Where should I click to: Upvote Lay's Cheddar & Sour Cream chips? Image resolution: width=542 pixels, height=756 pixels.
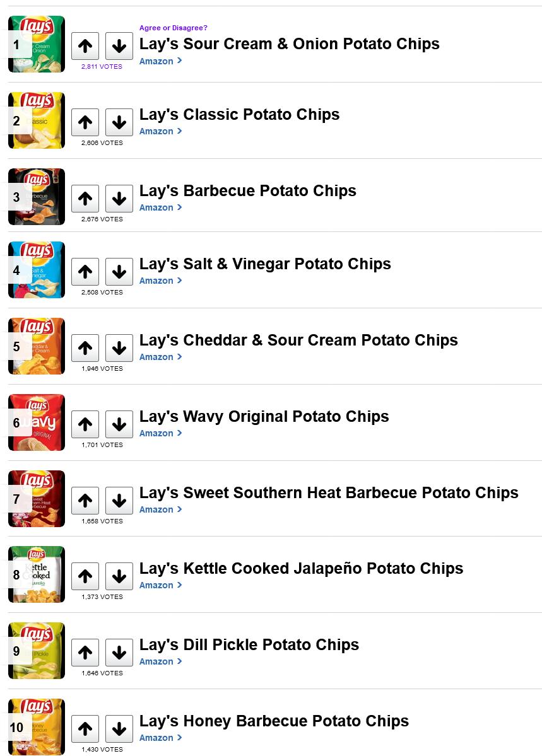coord(85,348)
